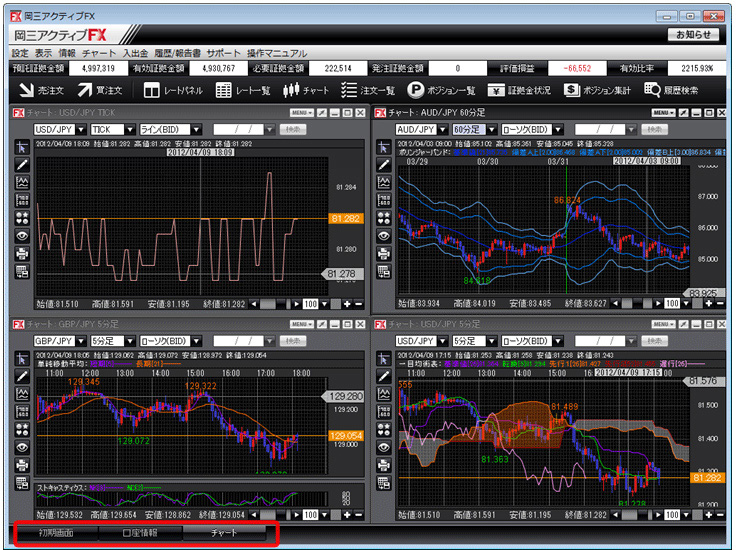Open the ポジション集計 position summary
This screenshot has height=550, width=736.
pyautogui.click(x=597, y=90)
